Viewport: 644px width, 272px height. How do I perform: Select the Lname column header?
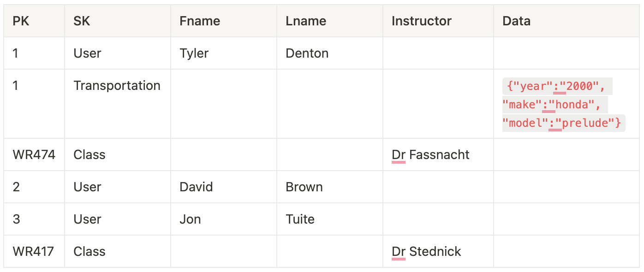tap(306, 21)
